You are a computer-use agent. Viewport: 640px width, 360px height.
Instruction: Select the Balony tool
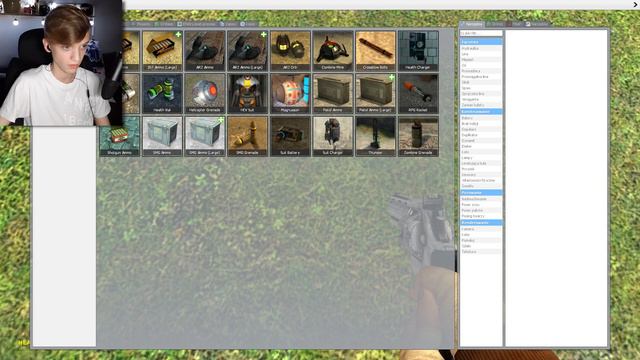point(481,118)
